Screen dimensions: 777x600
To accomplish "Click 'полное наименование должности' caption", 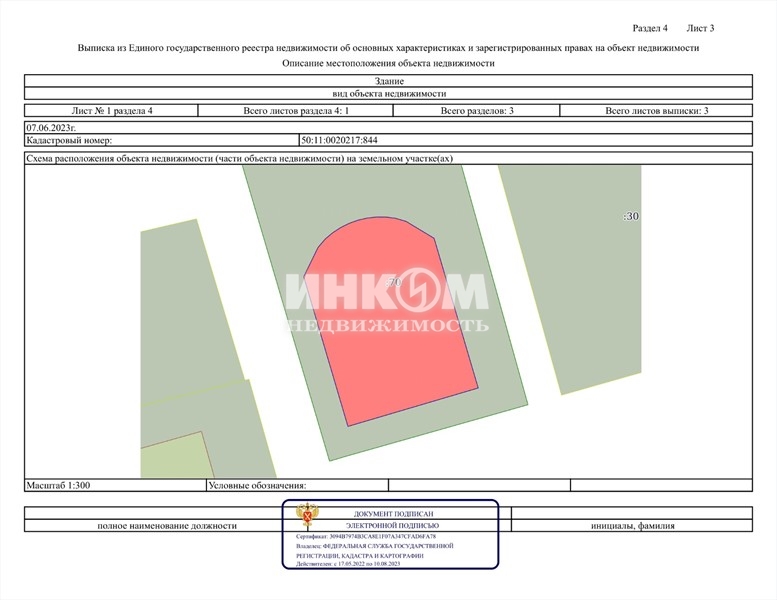I will 167,526.
